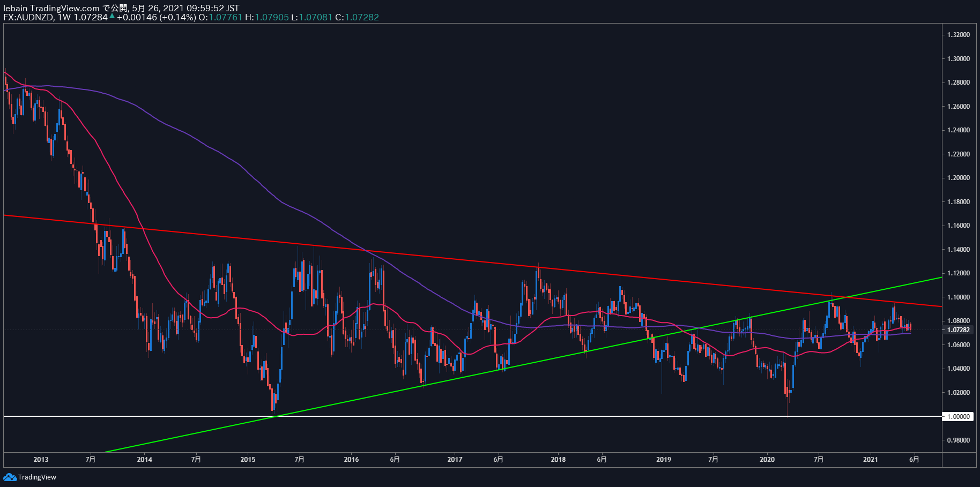This screenshot has height=487, width=980.
Task: Click the TradingView cloud logo icon
Action: point(10,477)
